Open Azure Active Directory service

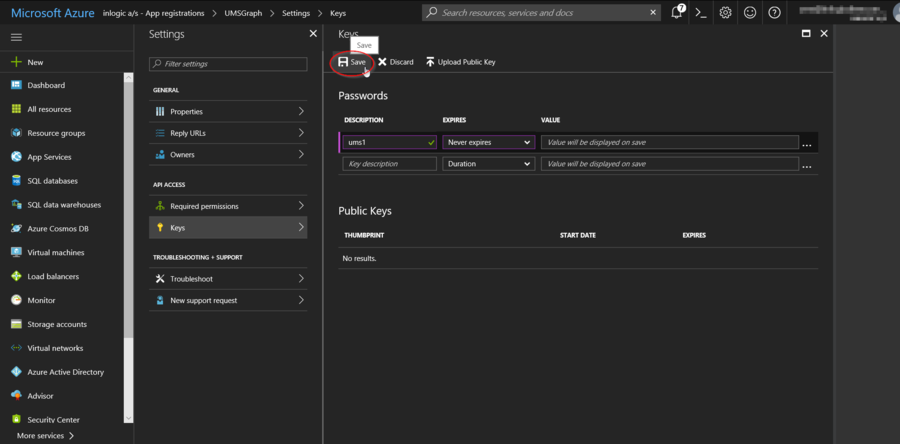pyautogui.click(x=65, y=372)
